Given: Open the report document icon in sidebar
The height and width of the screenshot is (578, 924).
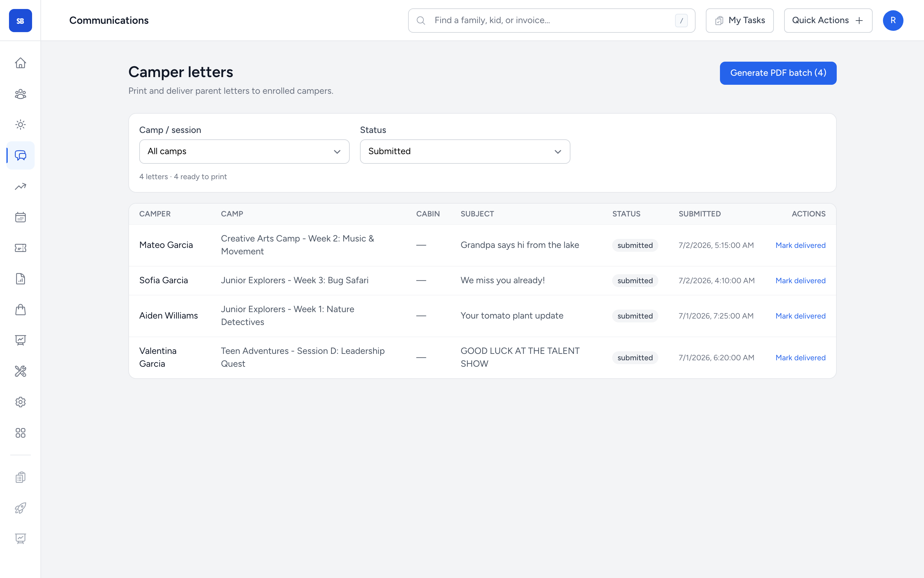Looking at the screenshot, I should (x=20, y=279).
